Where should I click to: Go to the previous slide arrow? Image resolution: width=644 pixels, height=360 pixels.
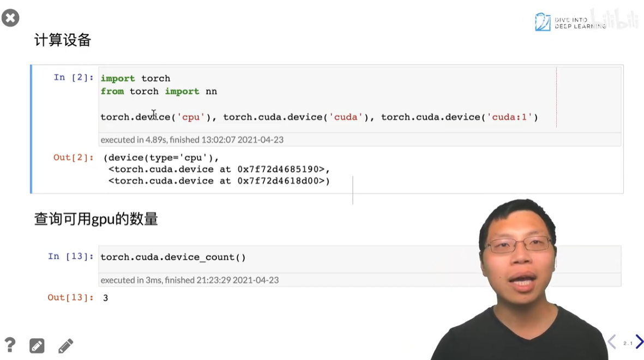click(x=612, y=341)
